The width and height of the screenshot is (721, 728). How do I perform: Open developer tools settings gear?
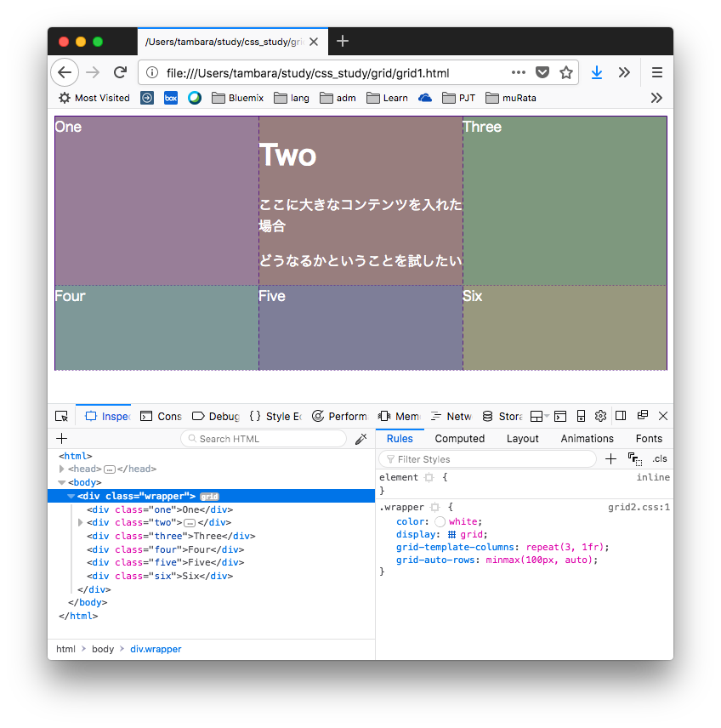click(x=600, y=416)
